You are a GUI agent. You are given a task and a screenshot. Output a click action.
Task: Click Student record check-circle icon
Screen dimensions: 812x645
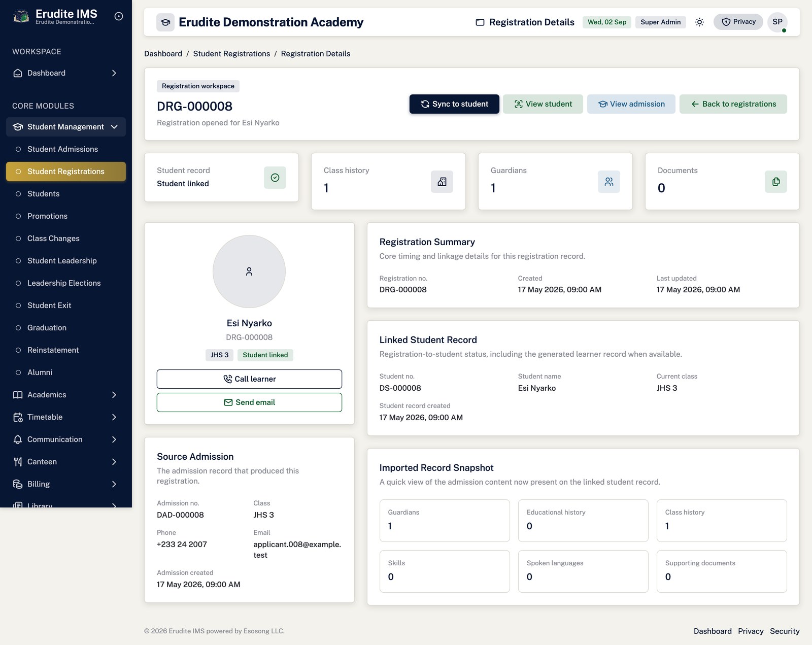(x=275, y=178)
